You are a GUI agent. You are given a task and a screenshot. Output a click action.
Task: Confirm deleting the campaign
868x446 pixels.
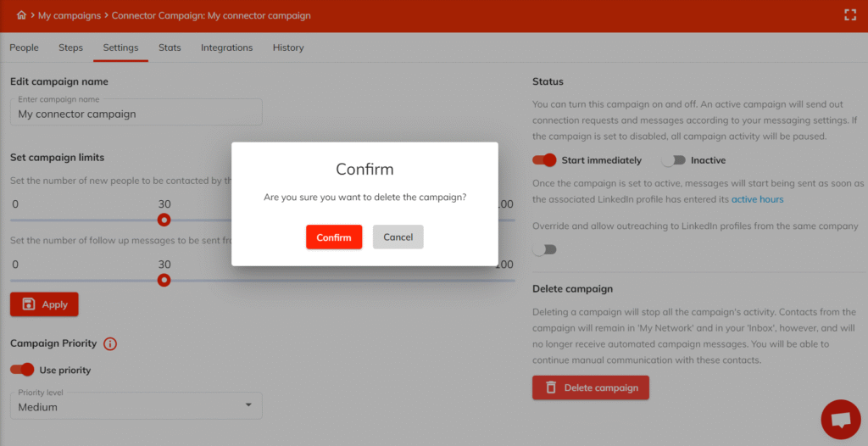click(334, 237)
